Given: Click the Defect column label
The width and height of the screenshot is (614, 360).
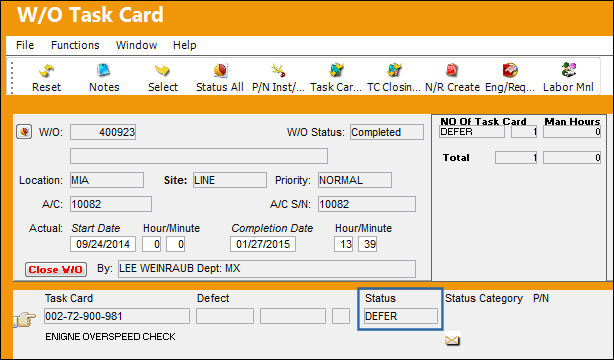Looking at the screenshot, I should tap(213, 298).
